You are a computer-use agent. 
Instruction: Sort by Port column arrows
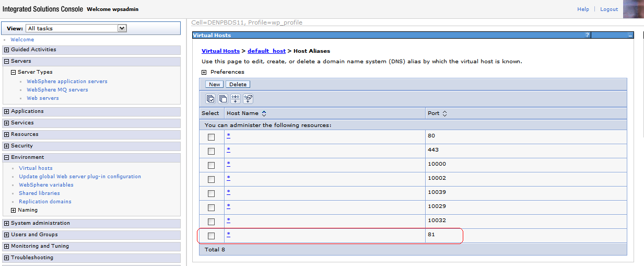click(444, 113)
